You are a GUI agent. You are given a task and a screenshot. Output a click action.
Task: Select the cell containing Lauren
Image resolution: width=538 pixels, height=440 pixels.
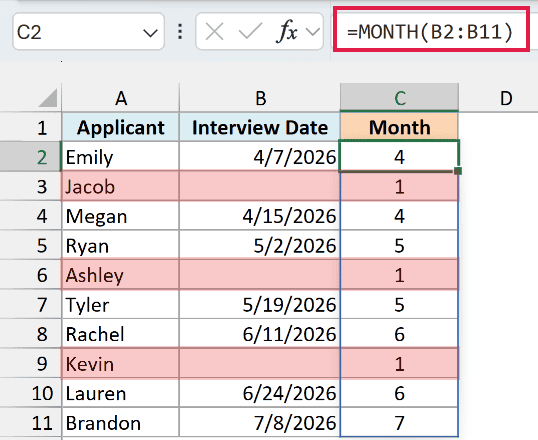point(121,393)
